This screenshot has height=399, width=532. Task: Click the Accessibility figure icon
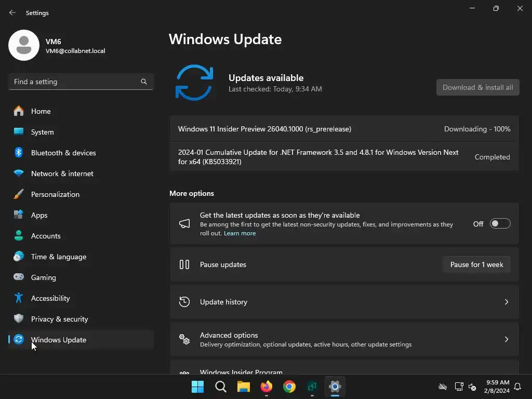[x=19, y=298]
